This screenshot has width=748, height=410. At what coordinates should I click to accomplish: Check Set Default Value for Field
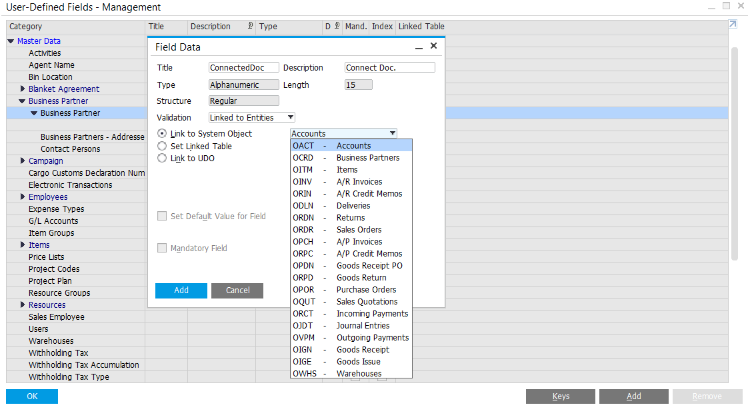pyautogui.click(x=162, y=216)
